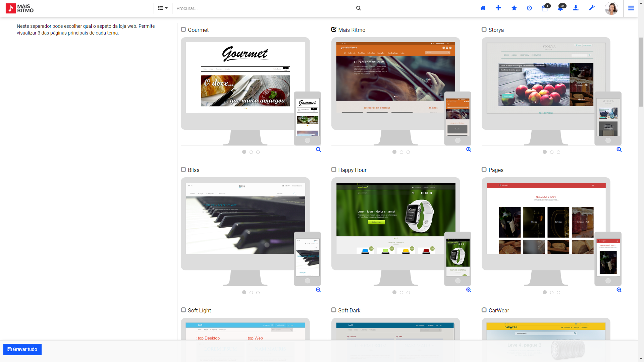Select the Soft Dark theme checkbox

[334, 310]
